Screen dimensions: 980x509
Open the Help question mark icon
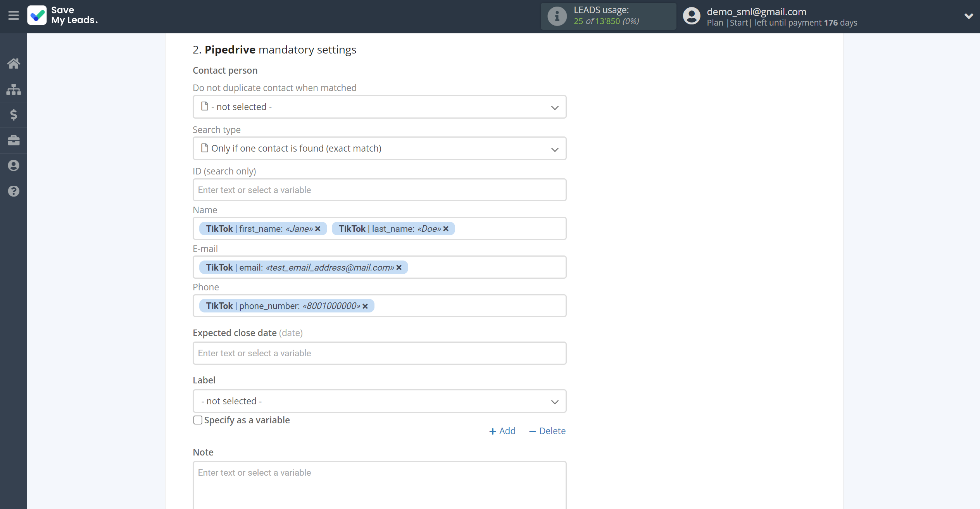tap(14, 191)
